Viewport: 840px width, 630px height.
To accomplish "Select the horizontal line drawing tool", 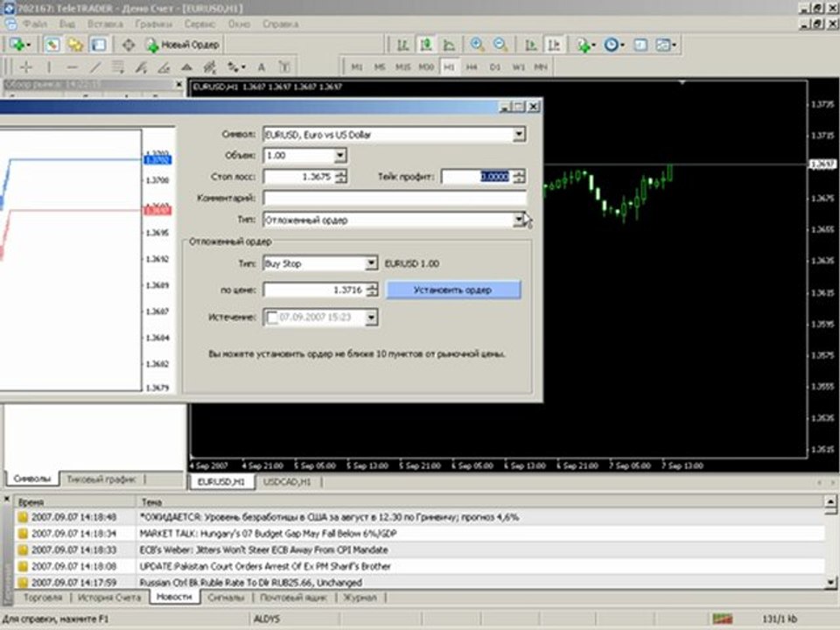I will coord(72,66).
